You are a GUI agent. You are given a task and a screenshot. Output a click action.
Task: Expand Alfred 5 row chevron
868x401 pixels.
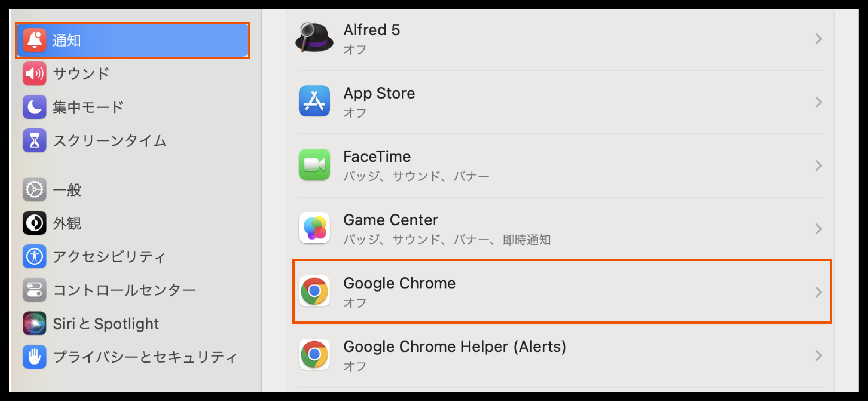pyautogui.click(x=818, y=39)
